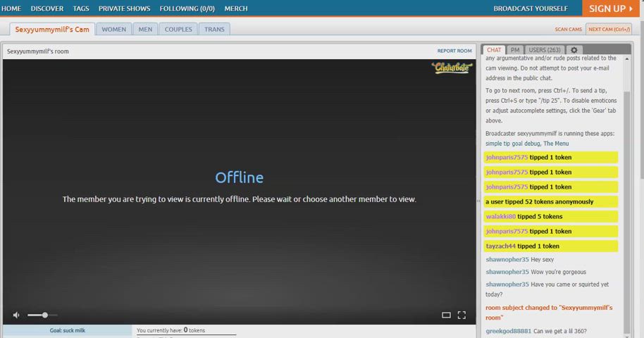Click 'You currently have: 0 tokens' text
This screenshot has height=338, width=644.
click(171, 330)
